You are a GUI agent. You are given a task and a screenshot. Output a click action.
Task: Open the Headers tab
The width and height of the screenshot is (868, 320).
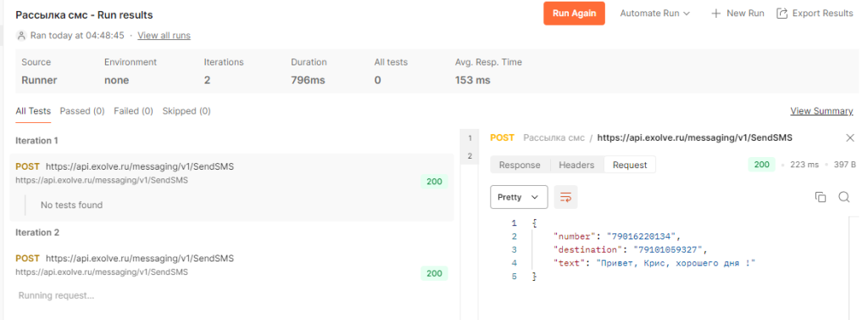pyautogui.click(x=576, y=165)
